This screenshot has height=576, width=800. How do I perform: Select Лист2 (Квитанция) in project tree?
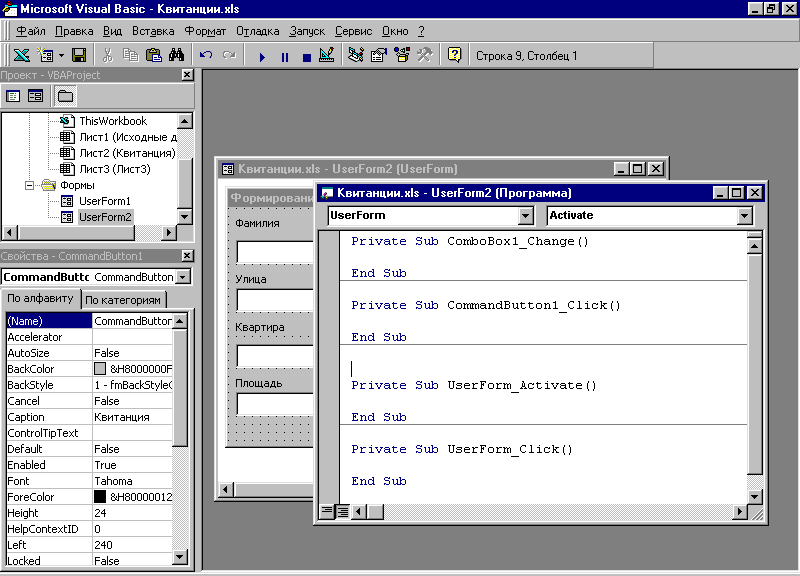coord(128,153)
